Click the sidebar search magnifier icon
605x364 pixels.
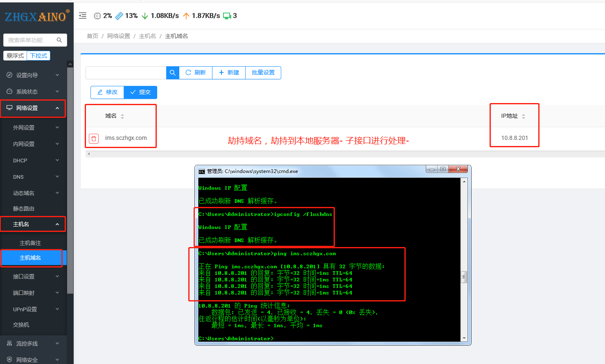coord(59,40)
